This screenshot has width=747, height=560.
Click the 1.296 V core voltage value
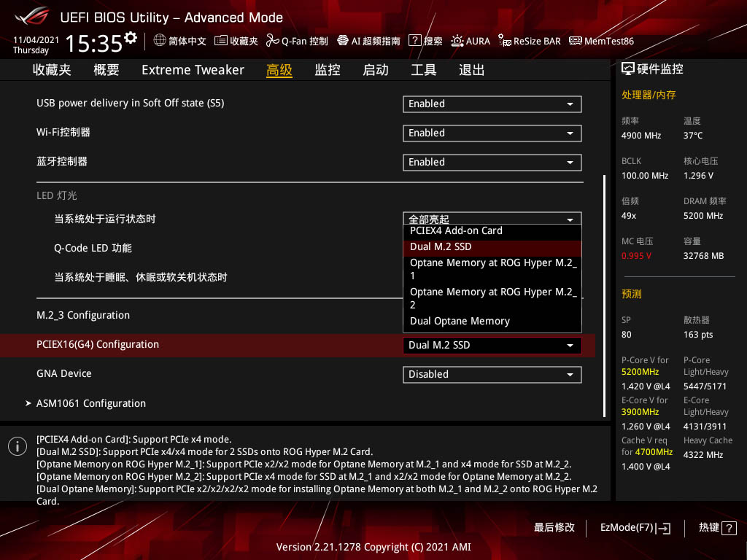click(698, 176)
